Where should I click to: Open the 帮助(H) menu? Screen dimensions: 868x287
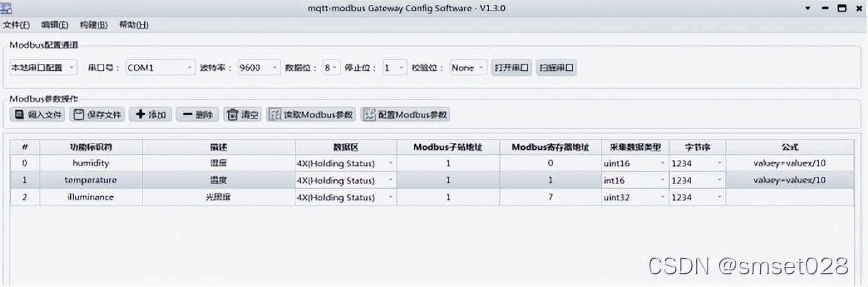[x=134, y=25]
